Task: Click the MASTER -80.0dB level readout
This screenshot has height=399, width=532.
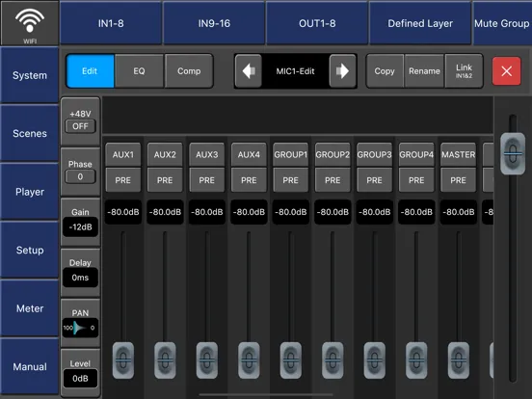Action: coord(458,212)
